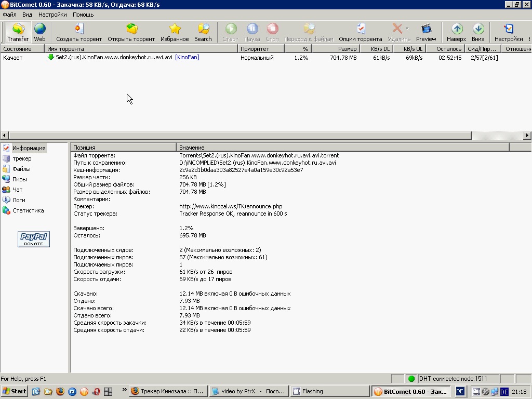Sort by the Размер column header

coord(335,49)
